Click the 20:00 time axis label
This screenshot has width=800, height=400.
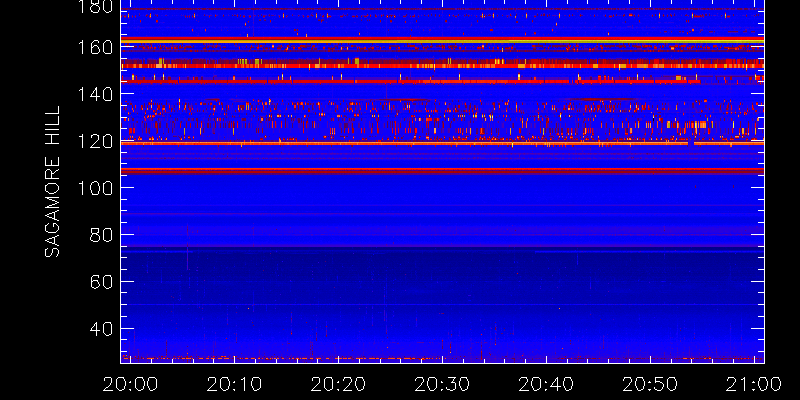click(130, 384)
